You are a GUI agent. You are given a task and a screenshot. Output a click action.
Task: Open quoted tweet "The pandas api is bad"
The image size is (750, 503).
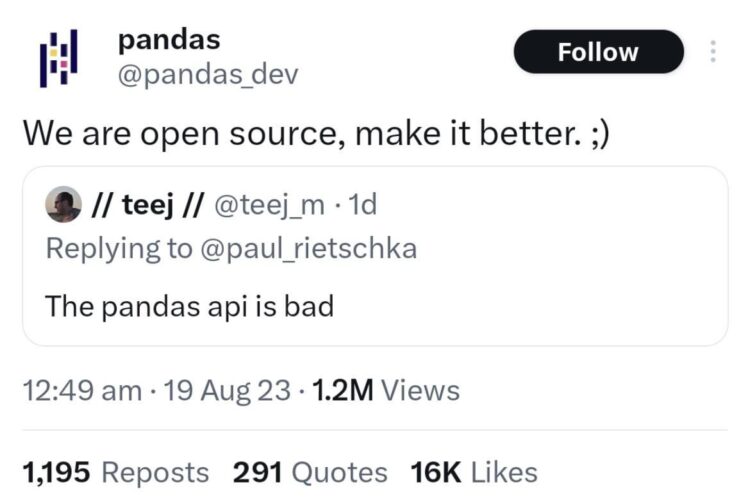coord(189,305)
